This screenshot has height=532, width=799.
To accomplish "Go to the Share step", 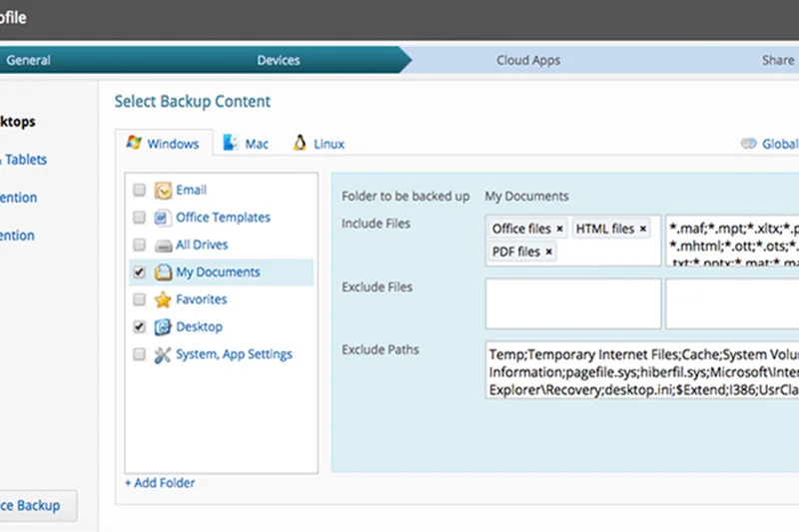I will coord(778,60).
